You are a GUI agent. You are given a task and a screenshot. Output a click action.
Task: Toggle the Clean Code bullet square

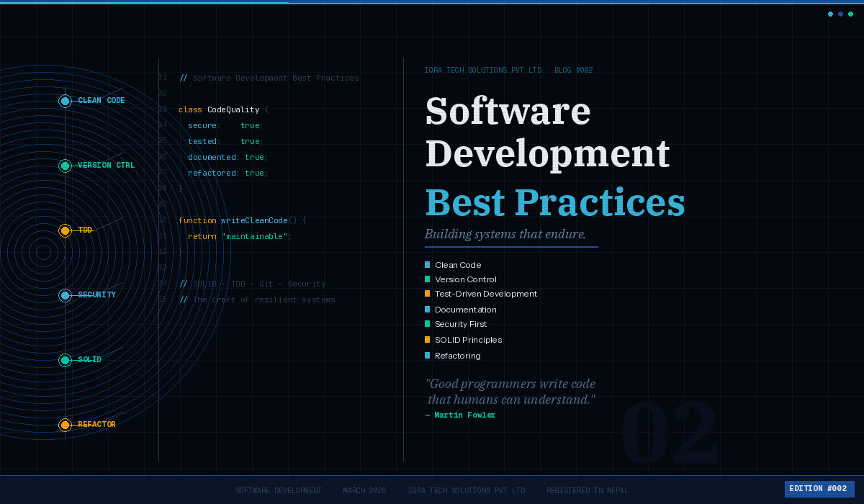click(x=428, y=264)
